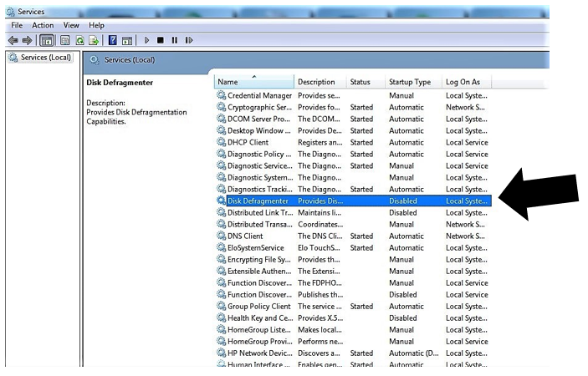Screen dimensions: 588x376
Task: Open the View menu
Action: pos(71,26)
